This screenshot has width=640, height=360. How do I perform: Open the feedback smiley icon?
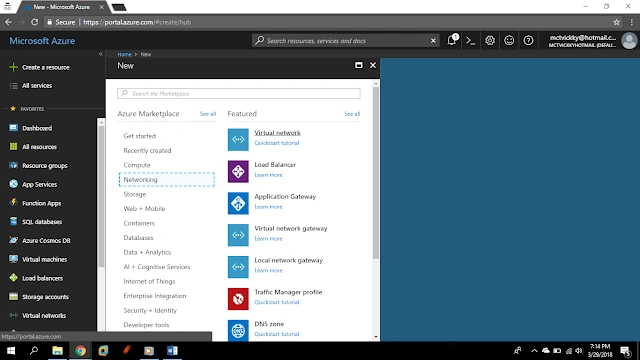509,40
